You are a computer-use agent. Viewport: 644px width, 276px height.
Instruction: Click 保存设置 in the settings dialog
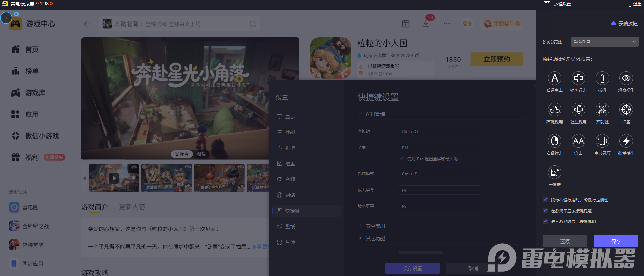[413, 268]
